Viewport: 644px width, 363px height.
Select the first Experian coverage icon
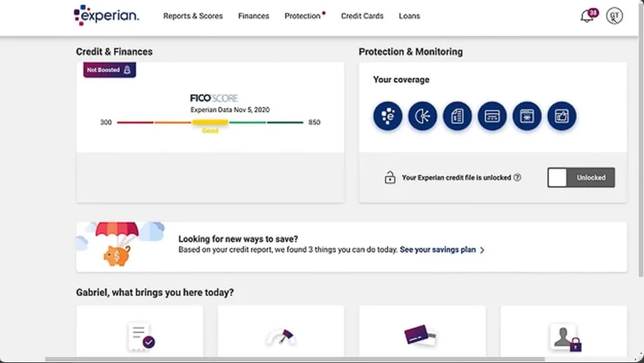tap(388, 116)
